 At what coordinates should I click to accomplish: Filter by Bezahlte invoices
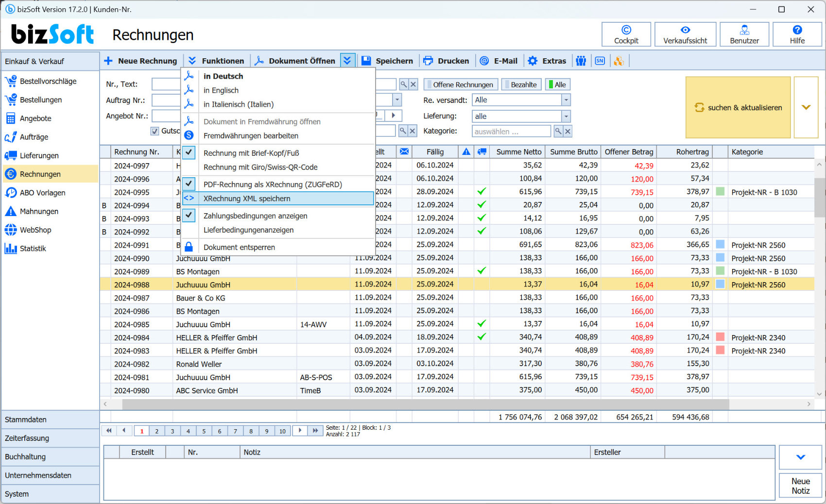pyautogui.click(x=521, y=84)
